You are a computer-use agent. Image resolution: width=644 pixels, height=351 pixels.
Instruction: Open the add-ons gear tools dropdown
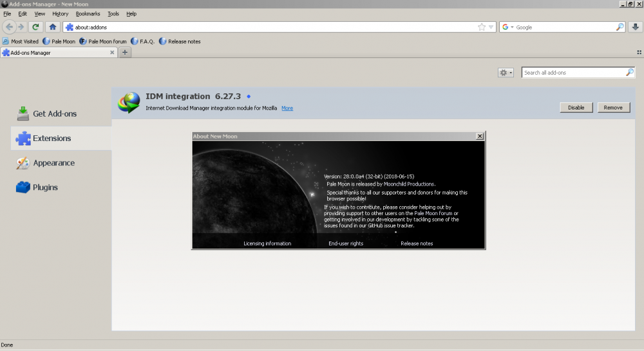pos(506,73)
